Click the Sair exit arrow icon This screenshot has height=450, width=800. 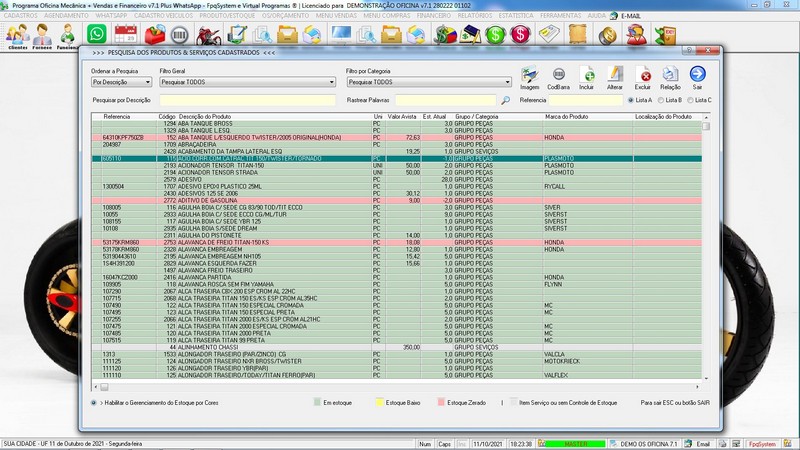tap(698, 74)
